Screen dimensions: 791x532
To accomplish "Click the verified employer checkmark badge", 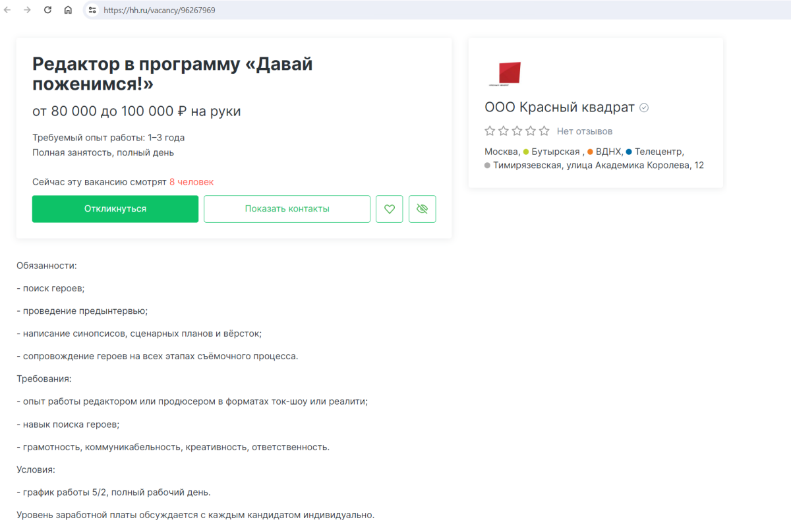I will pos(644,108).
